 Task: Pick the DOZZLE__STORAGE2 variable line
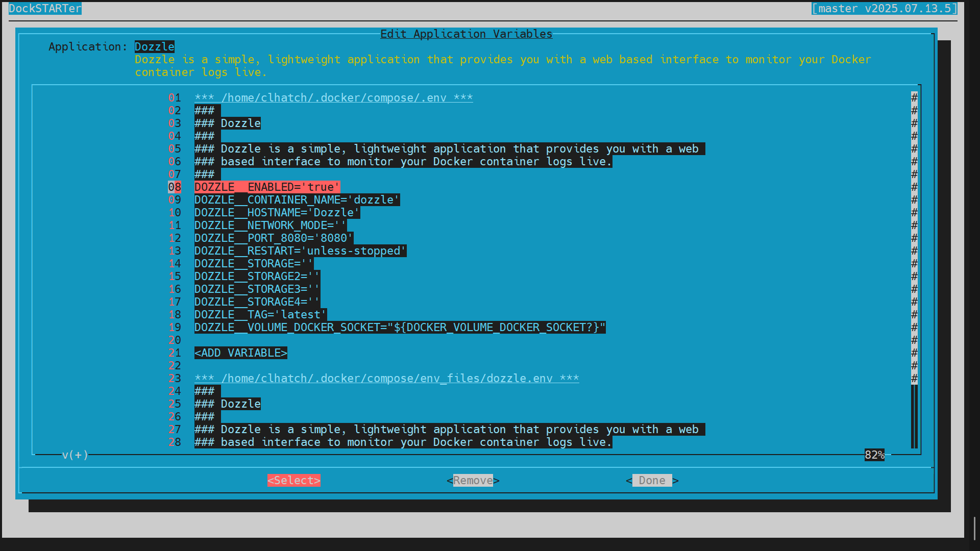pyautogui.click(x=257, y=277)
